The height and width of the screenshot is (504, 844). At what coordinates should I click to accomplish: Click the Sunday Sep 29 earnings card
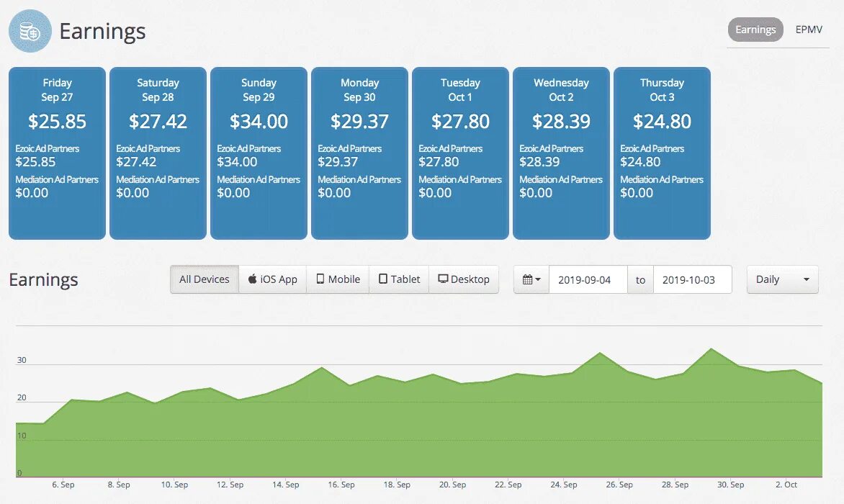259,153
